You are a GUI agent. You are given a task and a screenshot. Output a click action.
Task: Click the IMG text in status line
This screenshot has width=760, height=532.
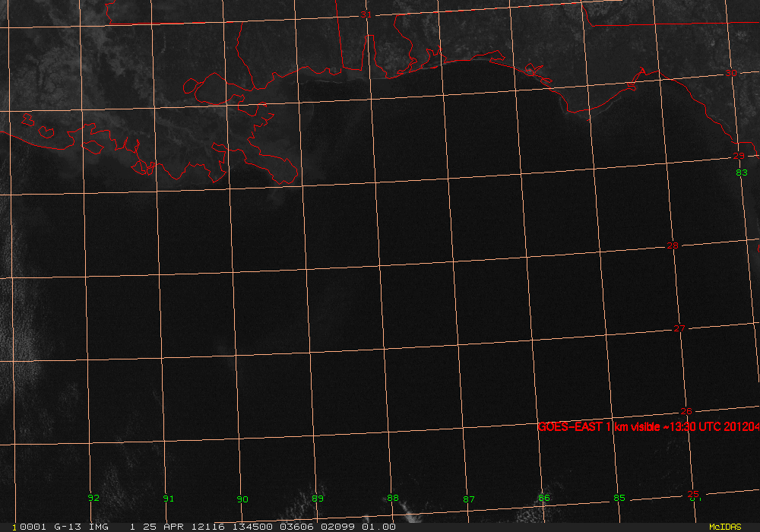click(99, 527)
